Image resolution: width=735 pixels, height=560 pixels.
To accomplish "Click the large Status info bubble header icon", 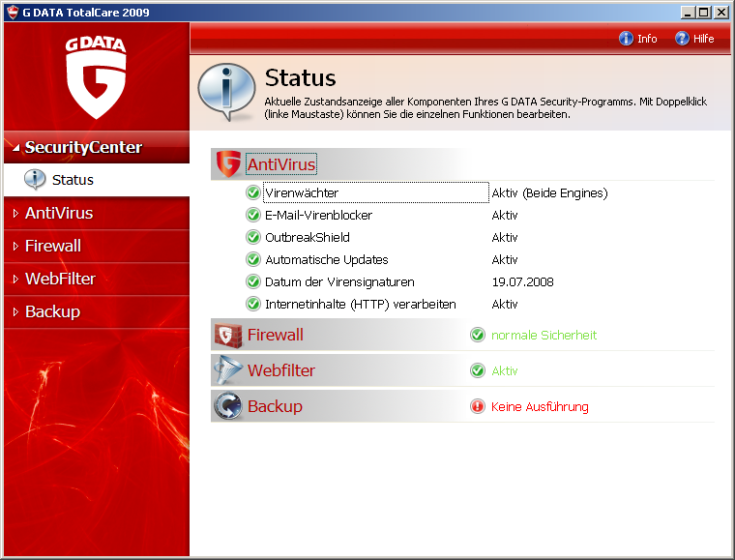I will pyautogui.click(x=226, y=92).
